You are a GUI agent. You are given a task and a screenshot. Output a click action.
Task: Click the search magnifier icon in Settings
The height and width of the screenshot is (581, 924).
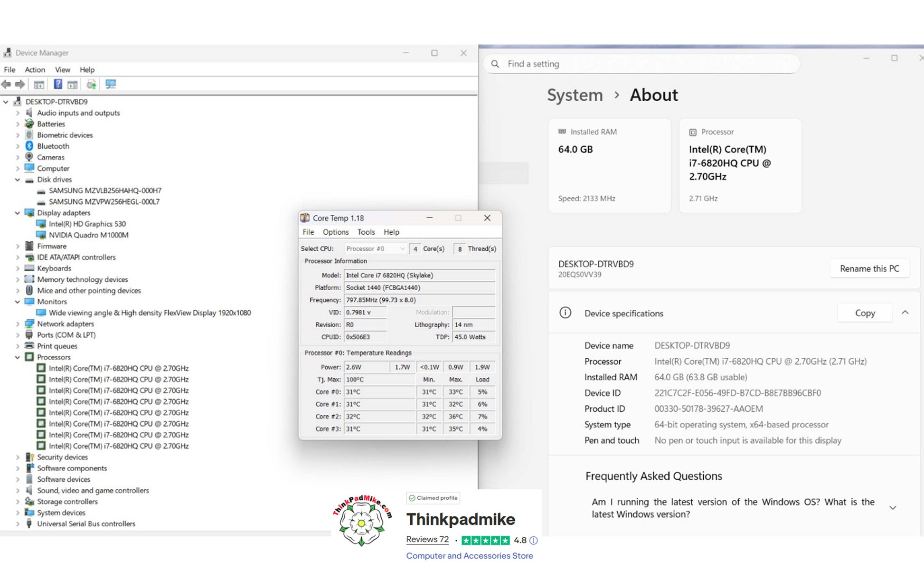point(495,64)
